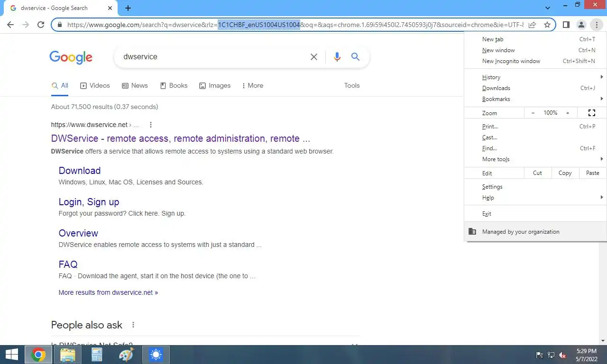
Task: Open Settings from the Chrome menu
Action: coord(535,187)
